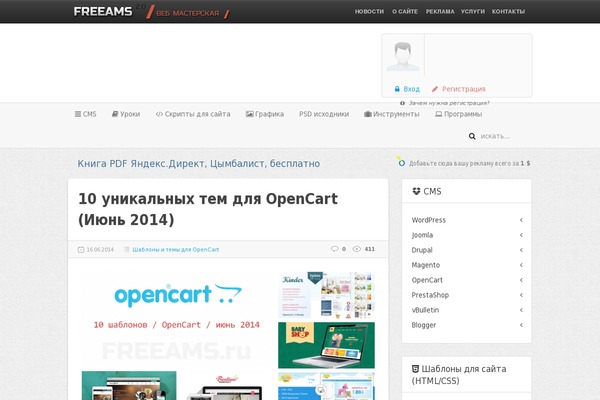Click the eye views icon beside 411
The width and height of the screenshot is (600, 400).
coord(356,249)
